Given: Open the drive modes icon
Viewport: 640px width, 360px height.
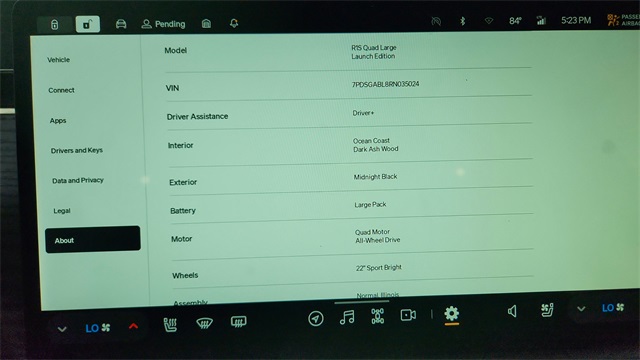Looking at the screenshot, I should click(378, 316).
